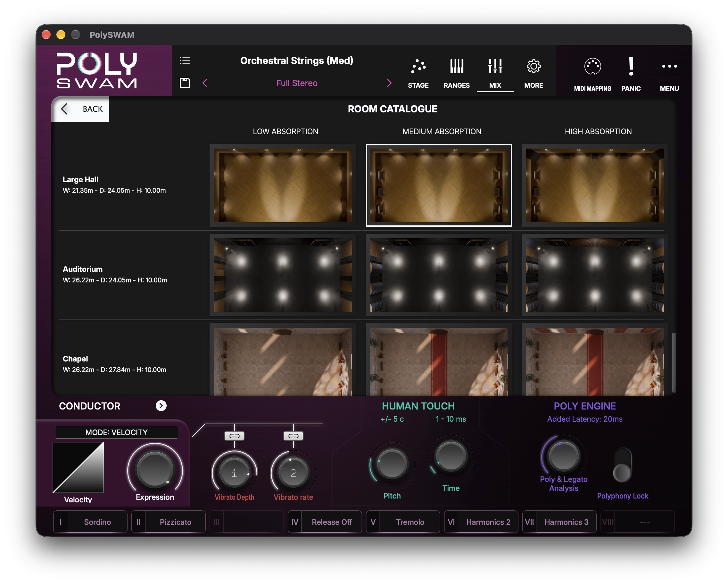This screenshot has width=728, height=584.
Task: Go back from Room Catalogue
Action: click(80, 109)
